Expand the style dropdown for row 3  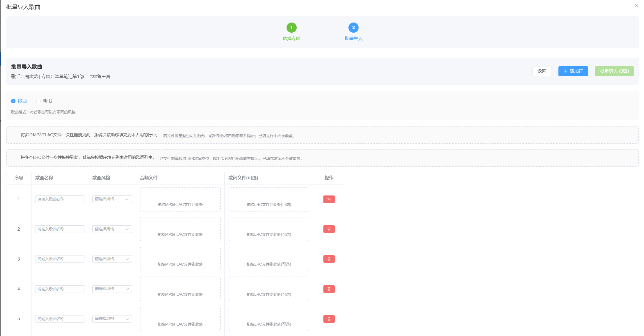(x=112, y=259)
